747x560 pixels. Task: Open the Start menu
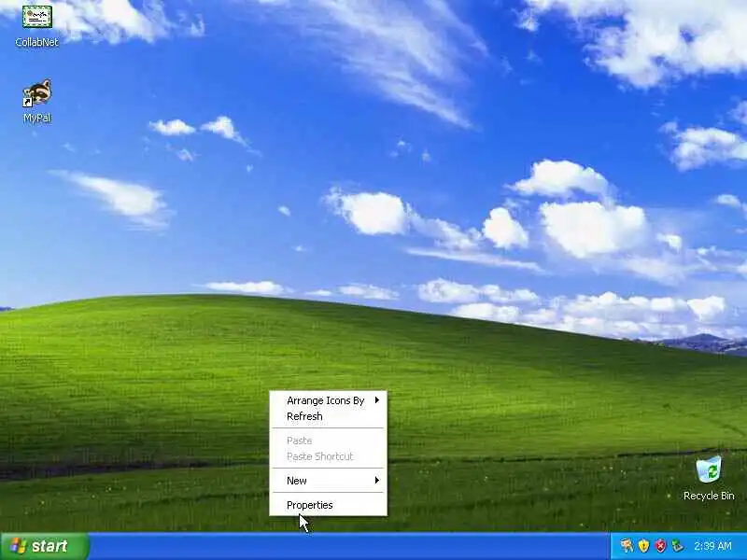point(45,546)
